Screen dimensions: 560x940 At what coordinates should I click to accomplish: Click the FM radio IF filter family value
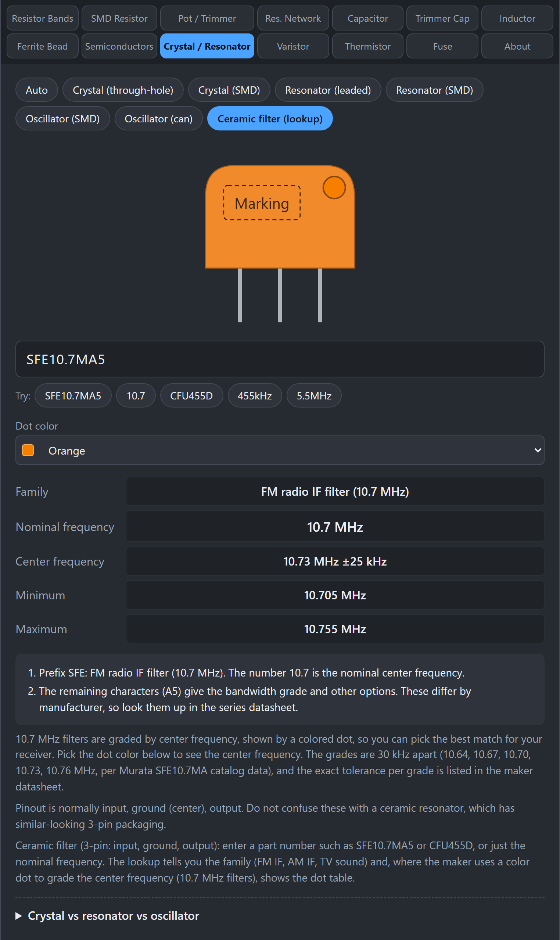335,491
